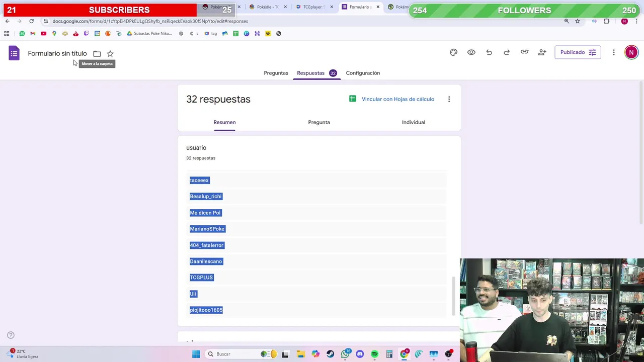Close the Formulario browser tab
The image size is (644, 362).
point(378,7)
